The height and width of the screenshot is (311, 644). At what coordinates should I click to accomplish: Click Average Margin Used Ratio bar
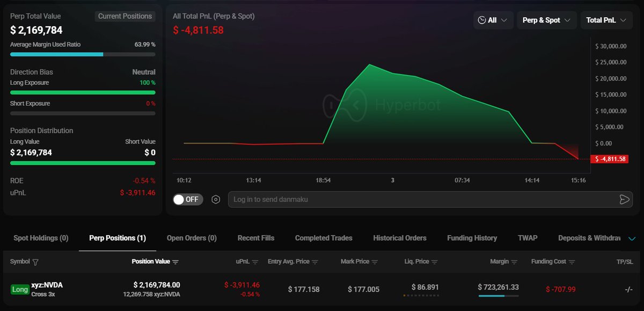click(83, 54)
